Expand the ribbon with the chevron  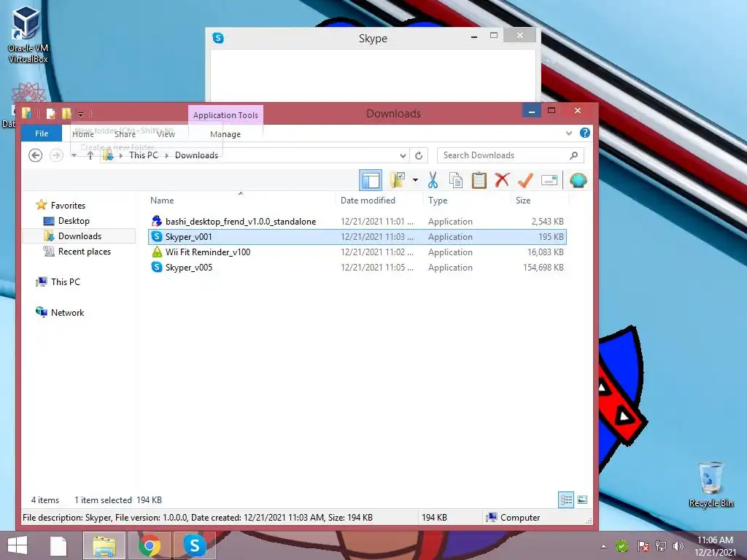pos(569,133)
